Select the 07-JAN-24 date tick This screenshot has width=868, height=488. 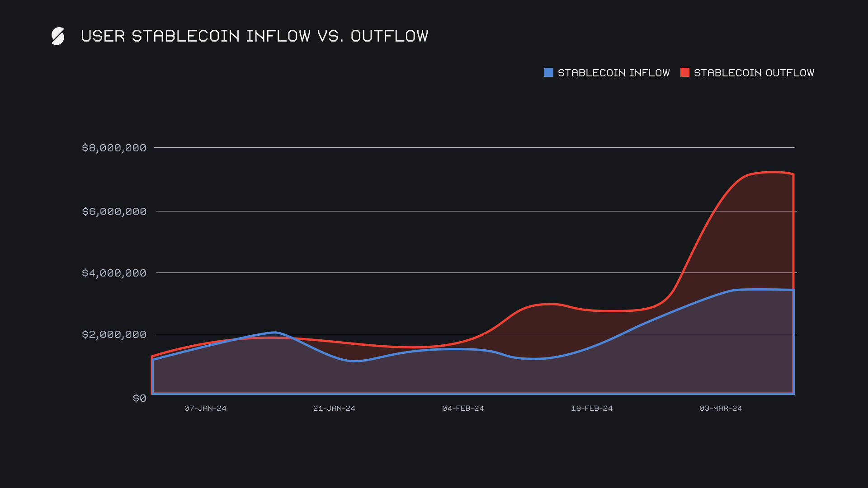[x=205, y=408]
